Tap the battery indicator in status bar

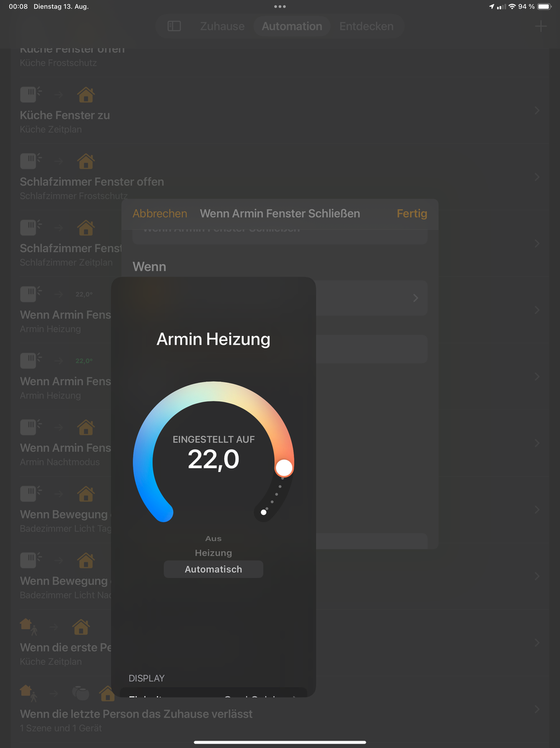click(x=544, y=6)
